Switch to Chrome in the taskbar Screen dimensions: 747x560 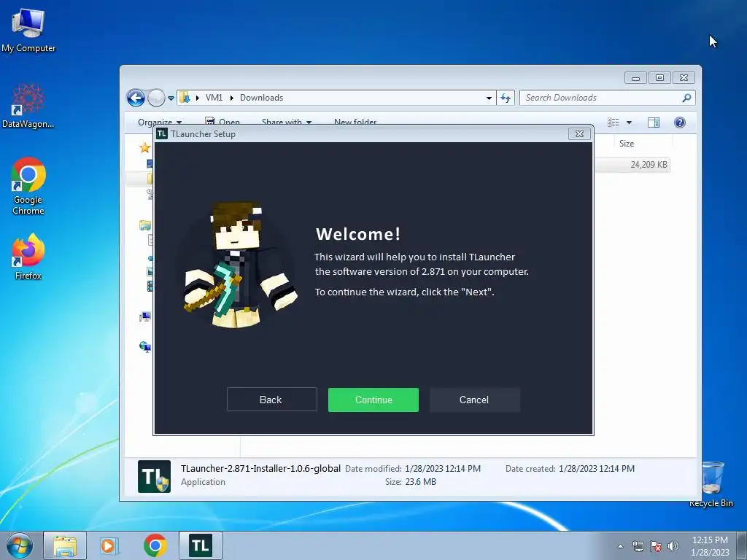click(x=155, y=545)
